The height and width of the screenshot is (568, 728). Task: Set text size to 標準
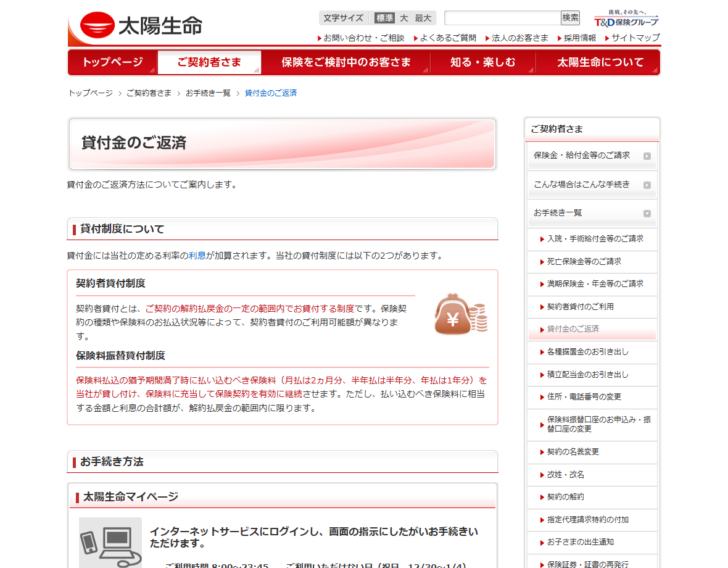coord(384,18)
